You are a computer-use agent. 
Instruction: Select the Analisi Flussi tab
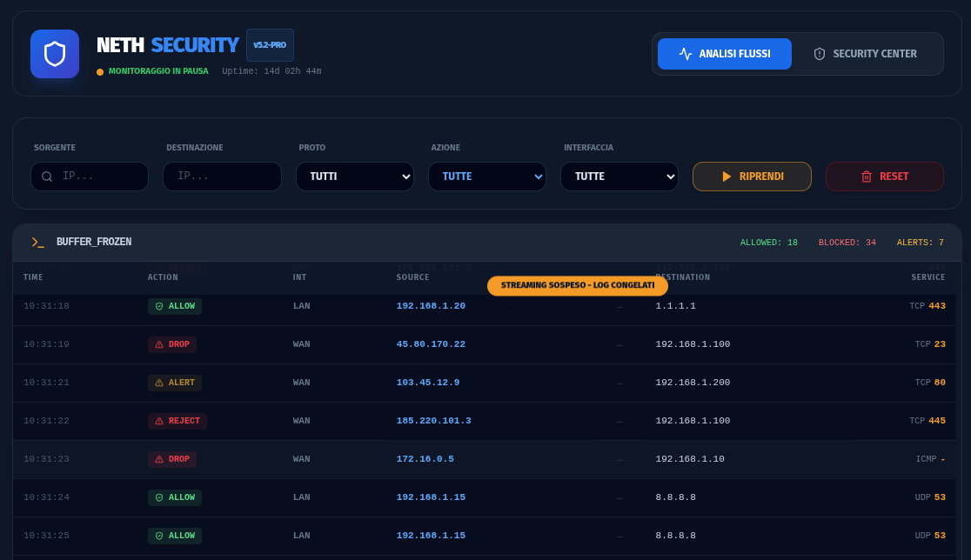click(x=724, y=54)
